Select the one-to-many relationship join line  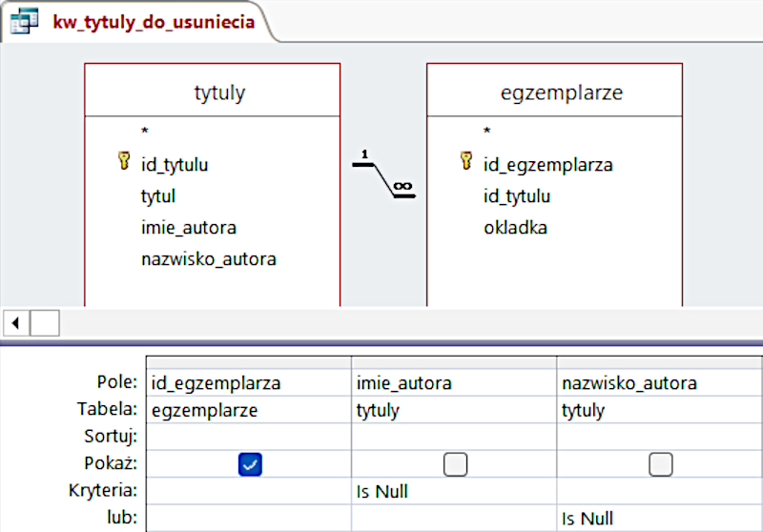click(x=384, y=180)
